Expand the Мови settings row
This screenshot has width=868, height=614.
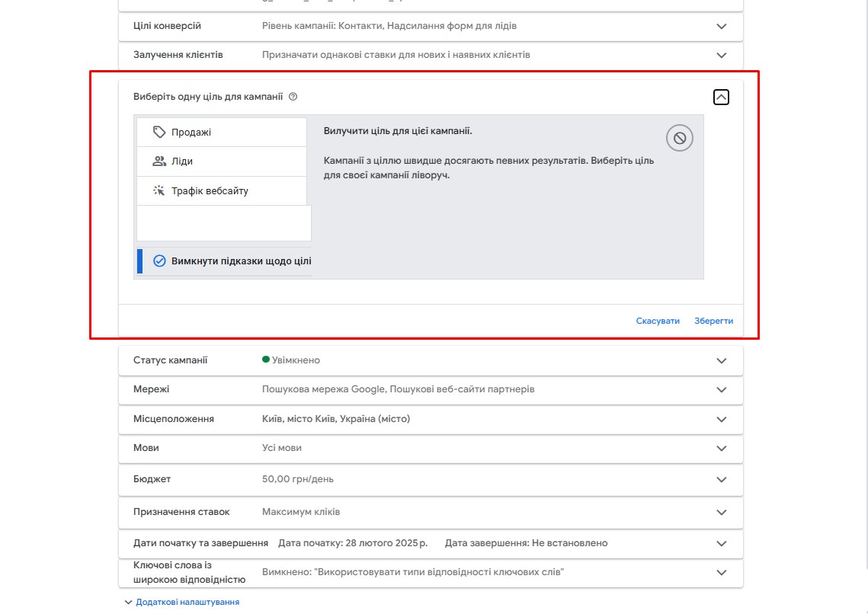coord(431,448)
